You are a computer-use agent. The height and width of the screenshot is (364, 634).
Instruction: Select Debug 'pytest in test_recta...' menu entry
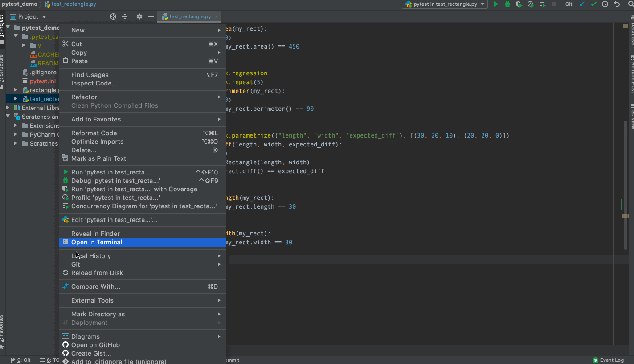(143, 181)
